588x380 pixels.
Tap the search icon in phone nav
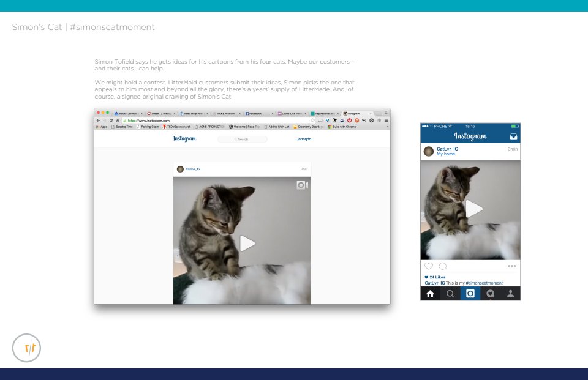tap(450, 294)
